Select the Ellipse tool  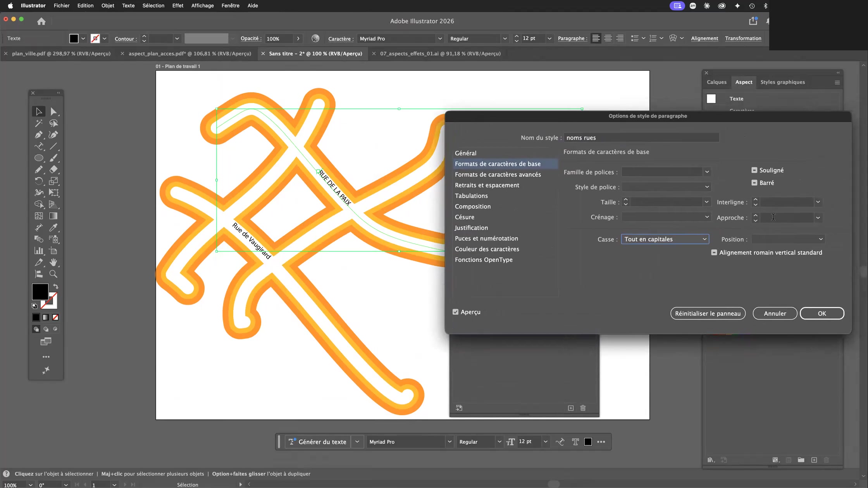(x=38, y=158)
